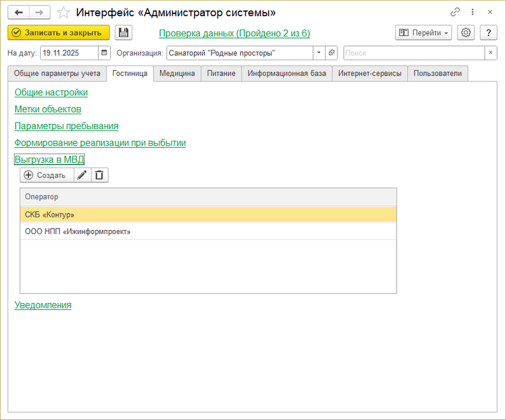This screenshot has height=420, width=506.
Task: Edit selected operator with pencil icon
Action: [83, 175]
